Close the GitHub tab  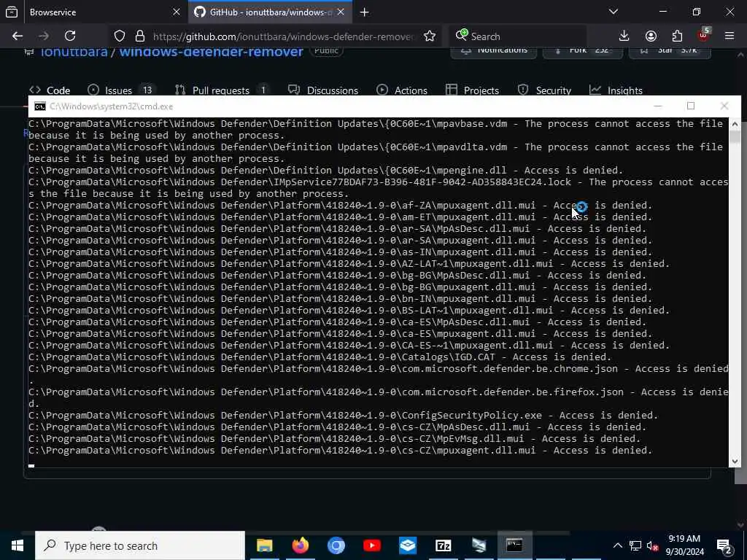point(341,12)
